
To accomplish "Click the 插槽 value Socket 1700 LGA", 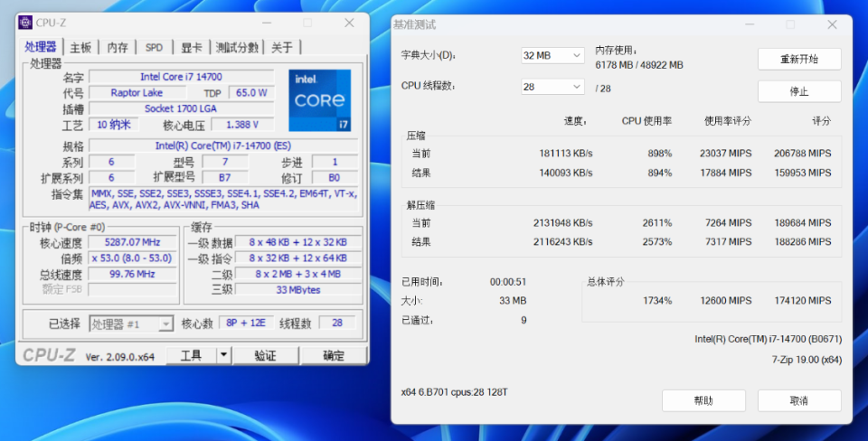I will tap(181, 108).
